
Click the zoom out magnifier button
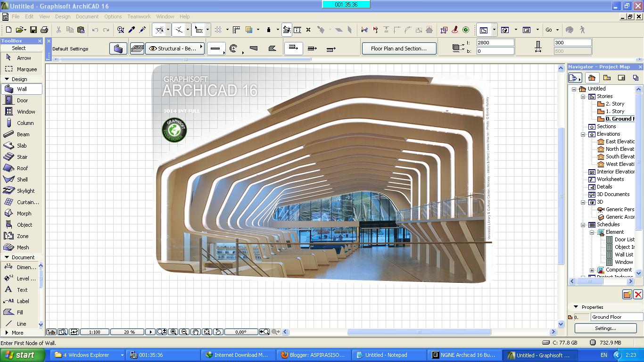[184, 332]
